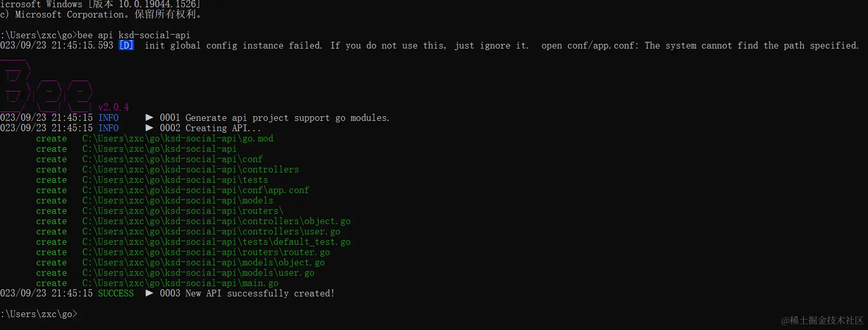The height and width of the screenshot is (330, 868).
Task: Click the Bee ASCII art logo
Action: [x=46, y=87]
